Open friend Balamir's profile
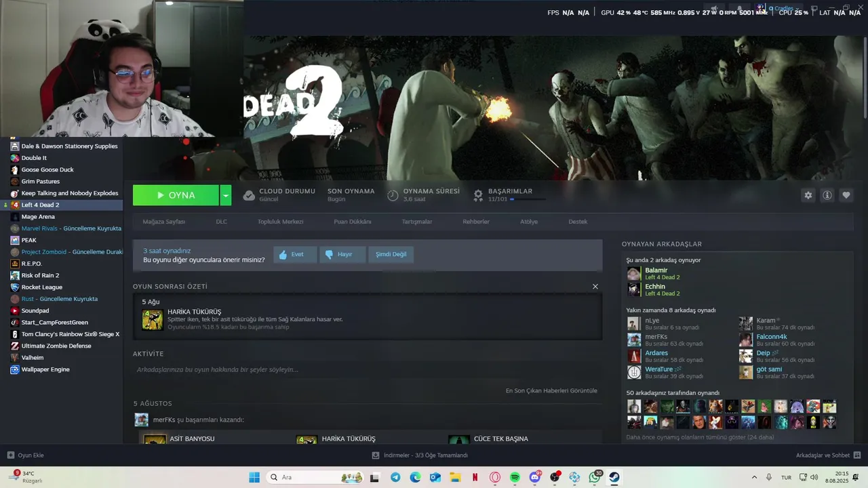The height and width of the screenshot is (488, 868). [x=656, y=270]
